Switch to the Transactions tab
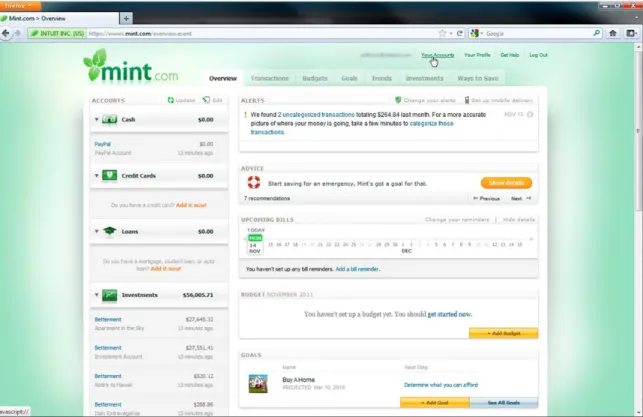The height and width of the screenshot is (417, 643). [x=269, y=78]
